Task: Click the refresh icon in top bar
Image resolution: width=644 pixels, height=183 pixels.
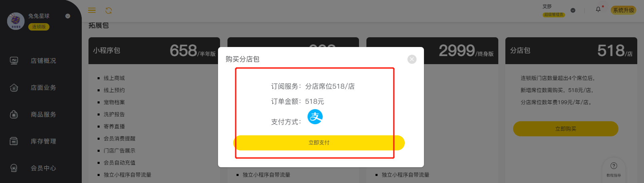Action: click(108, 11)
